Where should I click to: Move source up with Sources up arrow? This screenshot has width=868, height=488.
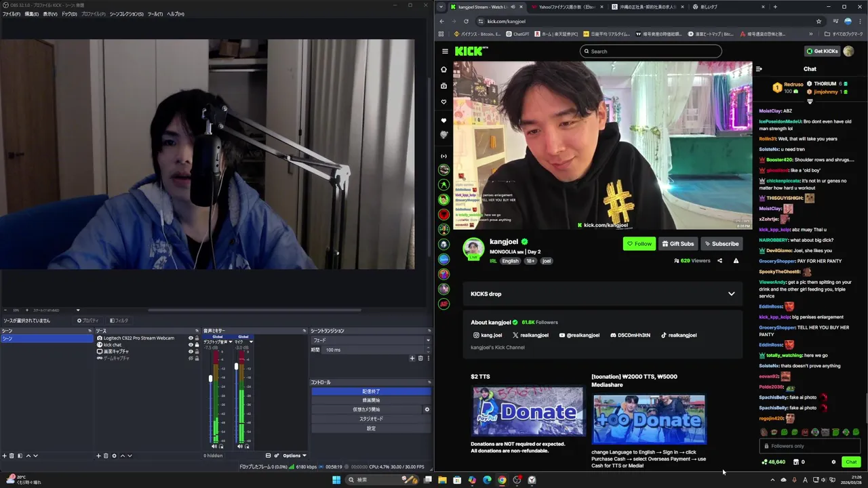pyautogui.click(x=122, y=455)
